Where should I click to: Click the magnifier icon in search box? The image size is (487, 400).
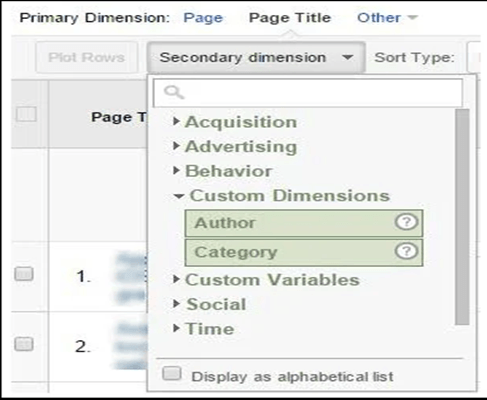[174, 92]
